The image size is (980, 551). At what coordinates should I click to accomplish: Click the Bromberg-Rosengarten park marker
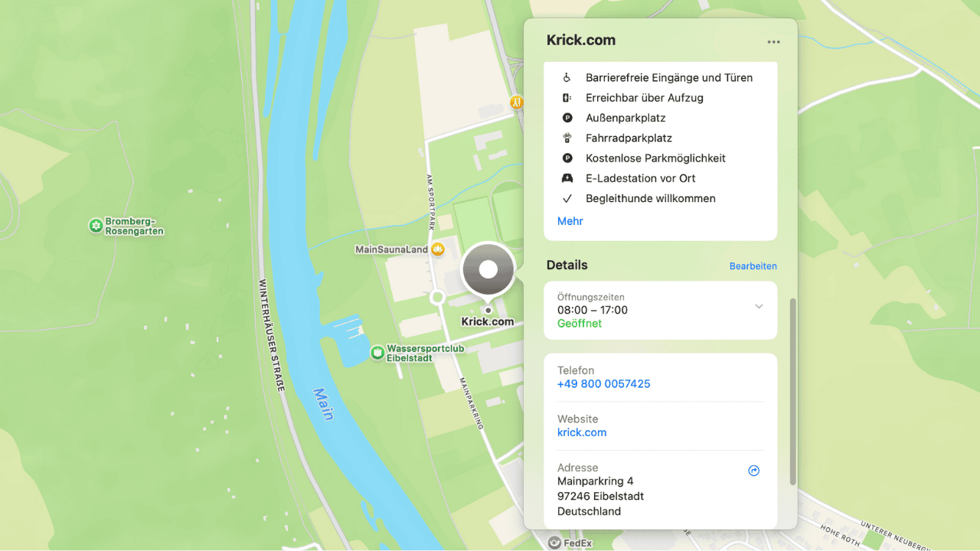coord(96,226)
